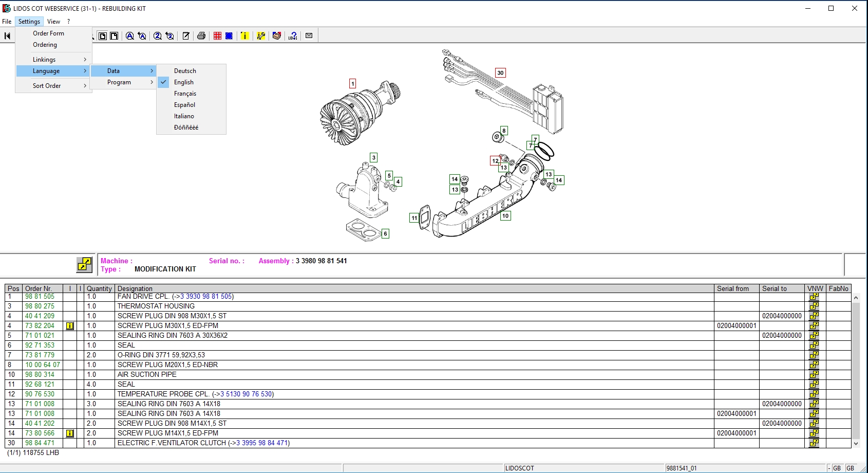Click the yellow info icon in the toolbar
The width and height of the screenshot is (868, 473).
tap(244, 36)
